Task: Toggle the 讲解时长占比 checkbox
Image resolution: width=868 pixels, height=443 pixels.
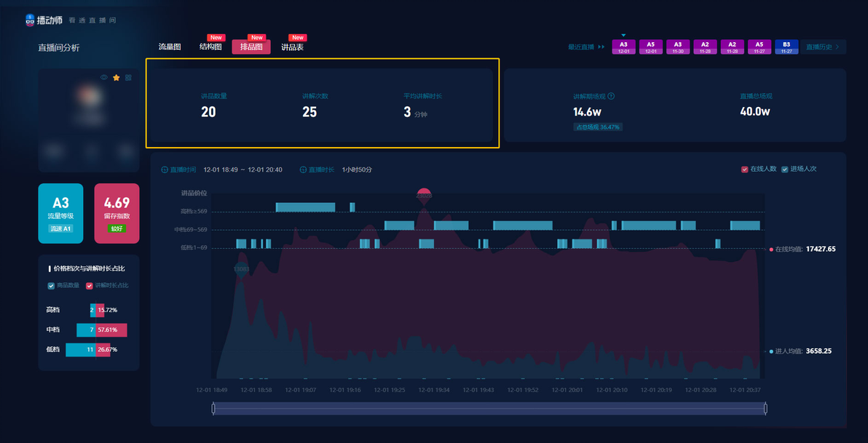Action: pos(89,285)
